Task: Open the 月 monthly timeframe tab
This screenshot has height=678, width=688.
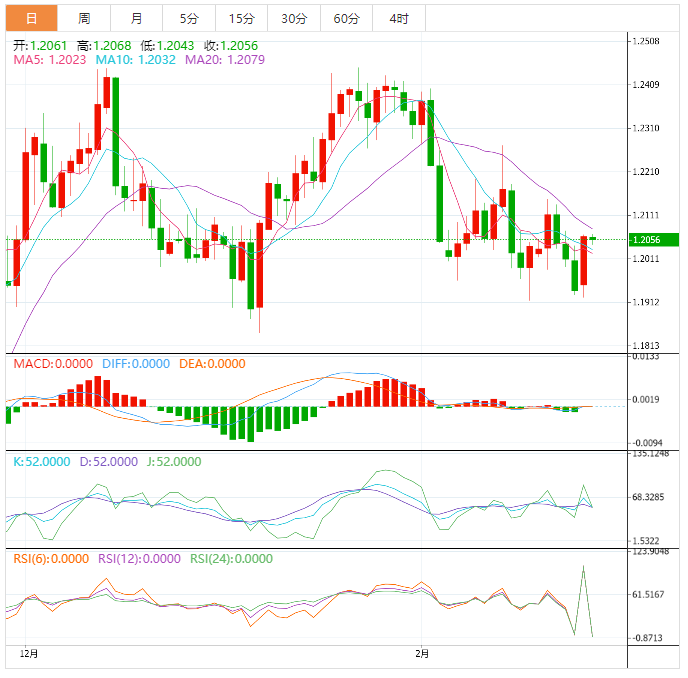Action: 136,18
